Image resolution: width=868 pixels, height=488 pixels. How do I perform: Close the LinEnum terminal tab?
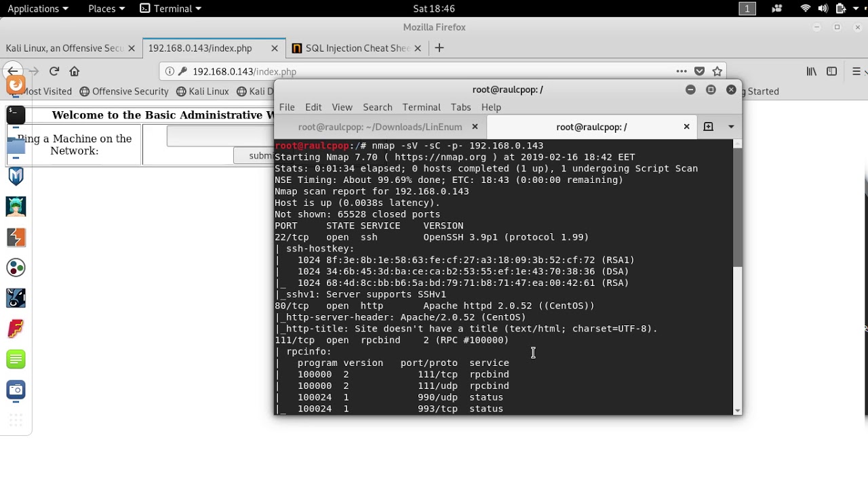pos(475,127)
